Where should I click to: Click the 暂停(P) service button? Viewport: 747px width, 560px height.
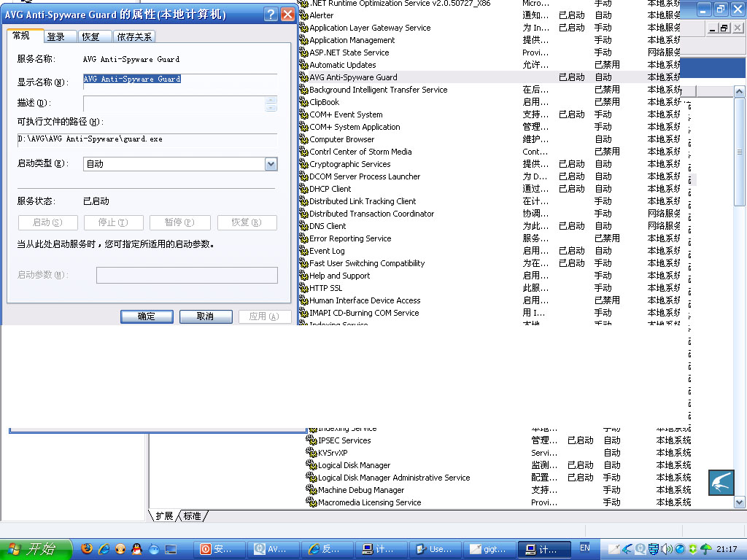click(x=179, y=222)
